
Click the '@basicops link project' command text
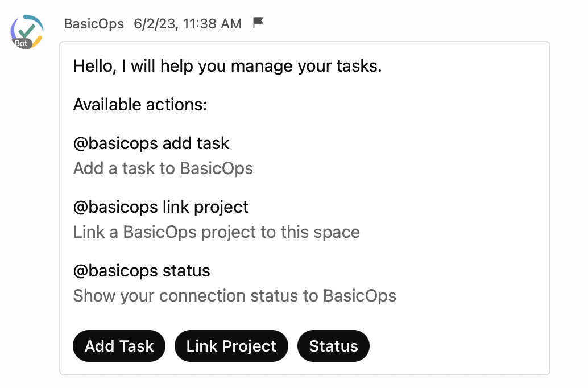coord(161,207)
